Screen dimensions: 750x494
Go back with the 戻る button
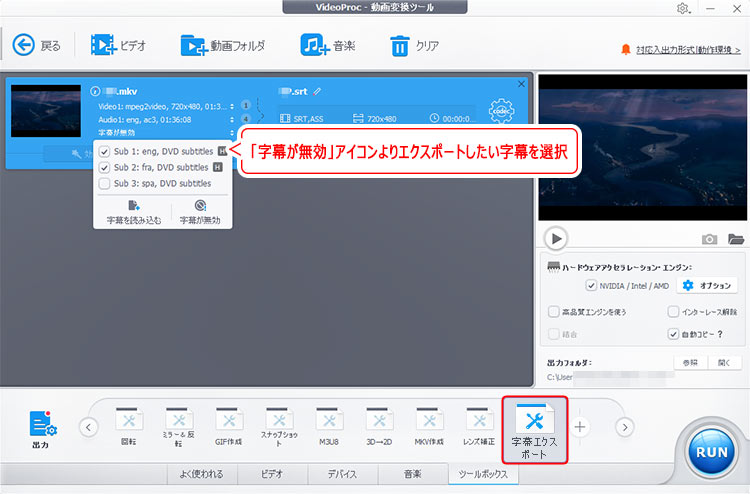36,45
